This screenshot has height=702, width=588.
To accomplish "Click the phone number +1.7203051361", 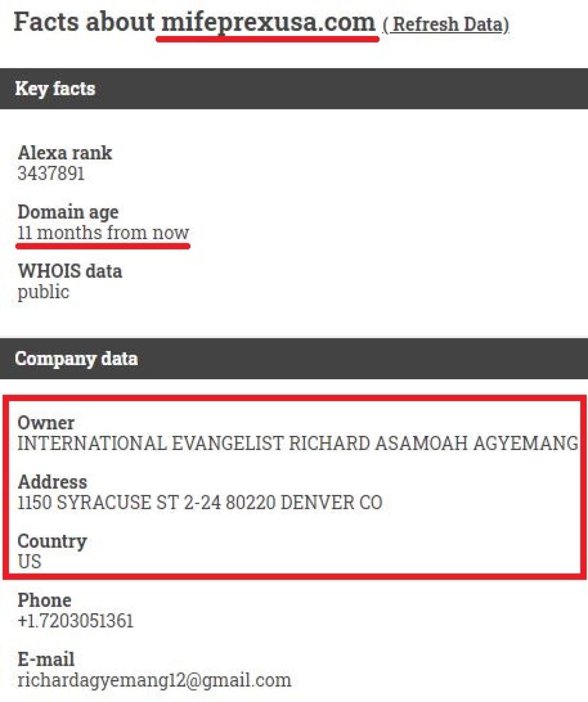I will [x=76, y=621].
